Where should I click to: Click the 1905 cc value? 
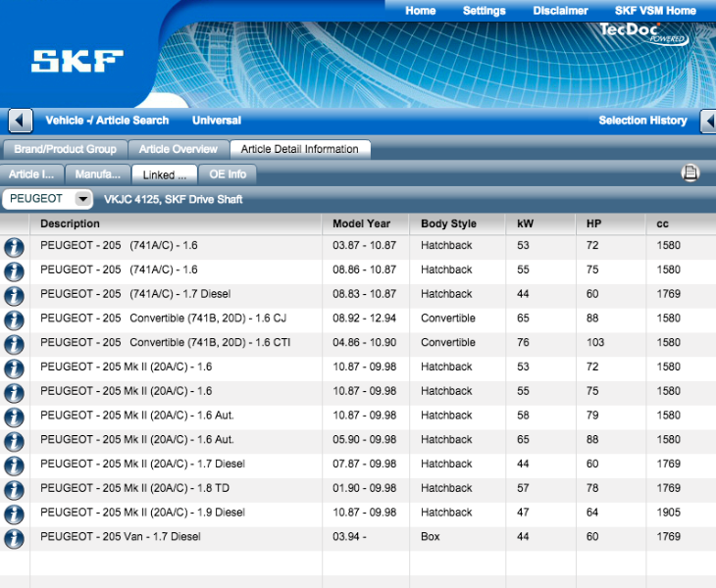669,513
